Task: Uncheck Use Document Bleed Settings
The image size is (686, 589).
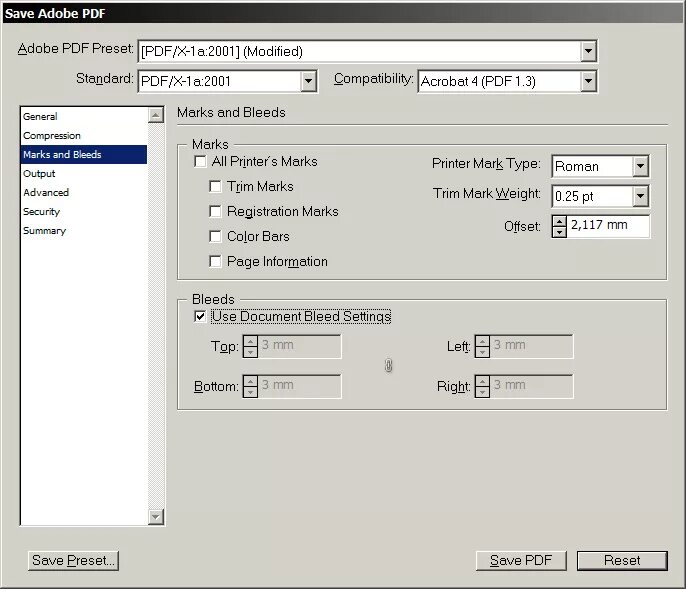Action: click(200, 316)
